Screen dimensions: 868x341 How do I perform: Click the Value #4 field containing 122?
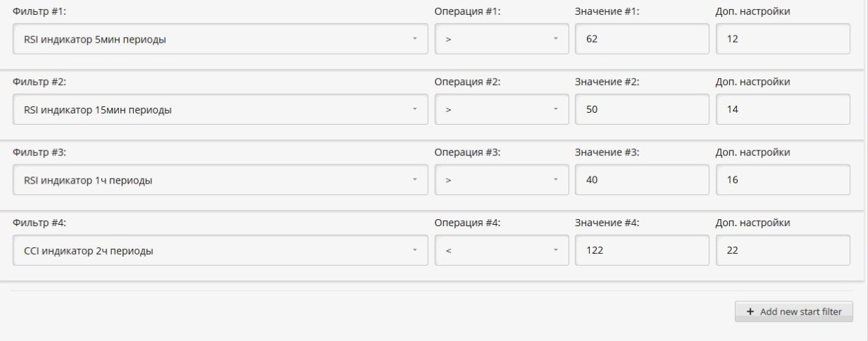tap(641, 250)
